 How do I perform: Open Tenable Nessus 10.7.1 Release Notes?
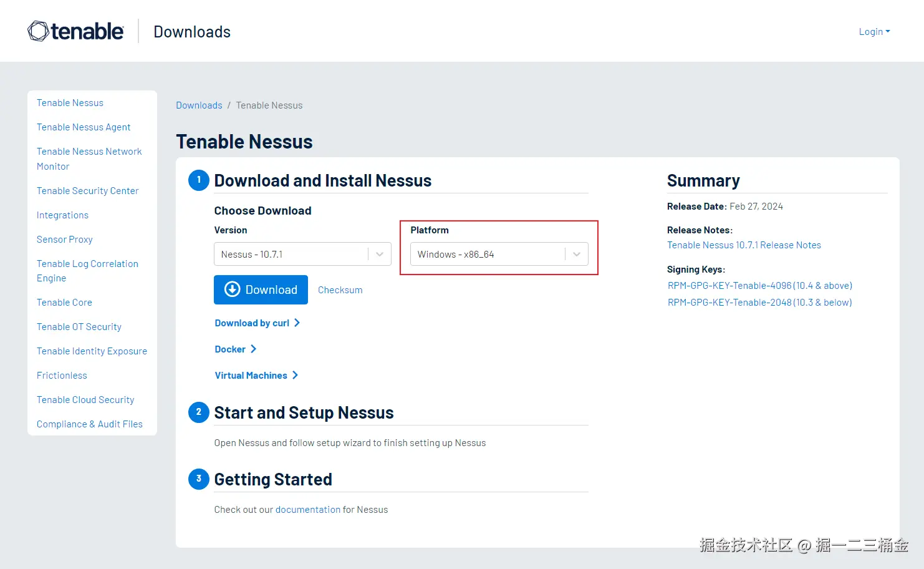tap(744, 245)
